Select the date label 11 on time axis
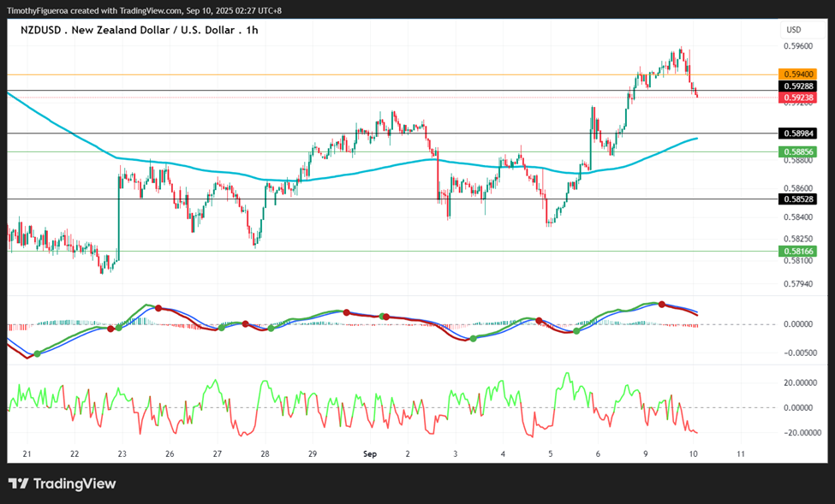 tap(741, 454)
